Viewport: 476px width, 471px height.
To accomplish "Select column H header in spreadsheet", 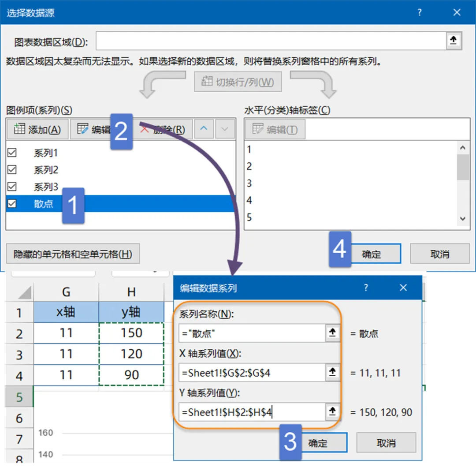I will [x=131, y=292].
